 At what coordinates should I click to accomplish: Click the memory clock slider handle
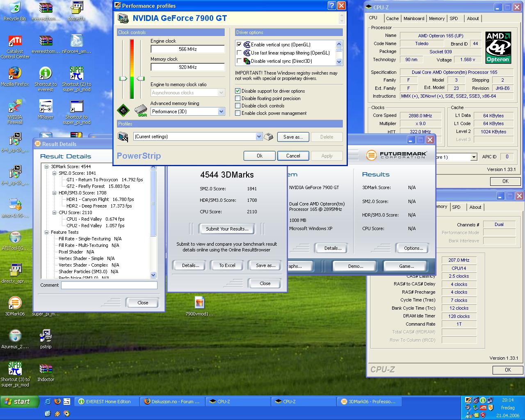(x=141, y=78)
